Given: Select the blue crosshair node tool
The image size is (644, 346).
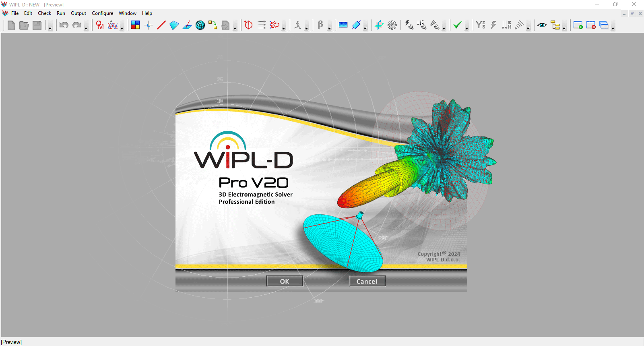Looking at the screenshot, I should click(149, 25).
